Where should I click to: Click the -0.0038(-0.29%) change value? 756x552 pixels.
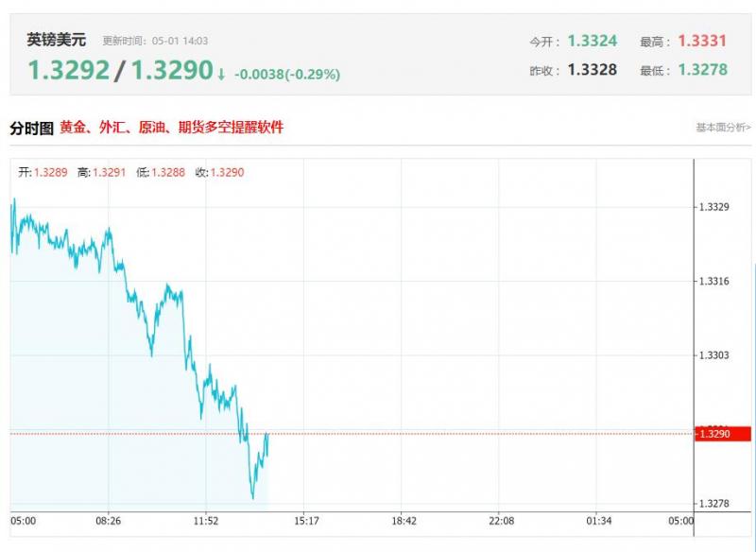coord(287,74)
